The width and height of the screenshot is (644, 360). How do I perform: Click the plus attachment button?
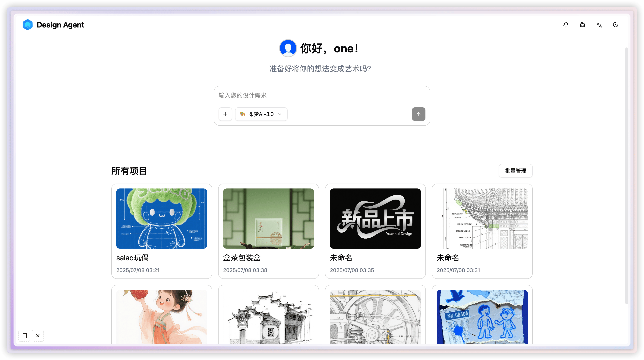[225, 114]
